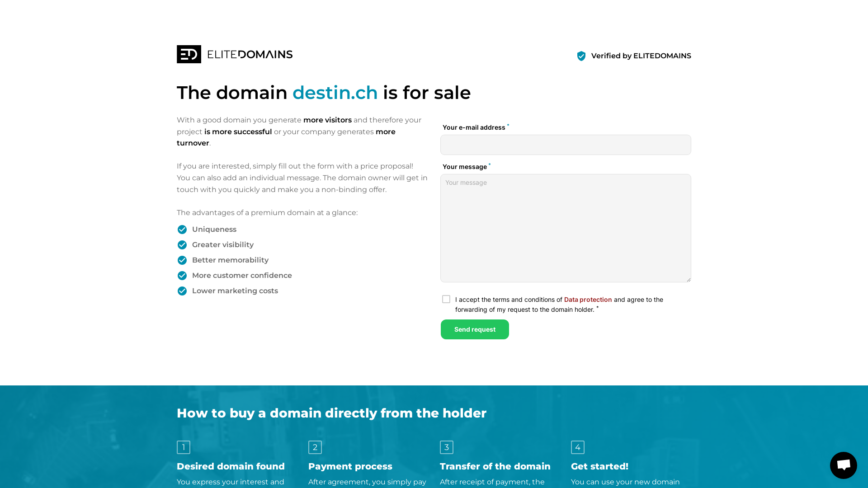The width and height of the screenshot is (868, 488).
Task: Click the destin.ch domain heading
Action: tap(335, 93)
